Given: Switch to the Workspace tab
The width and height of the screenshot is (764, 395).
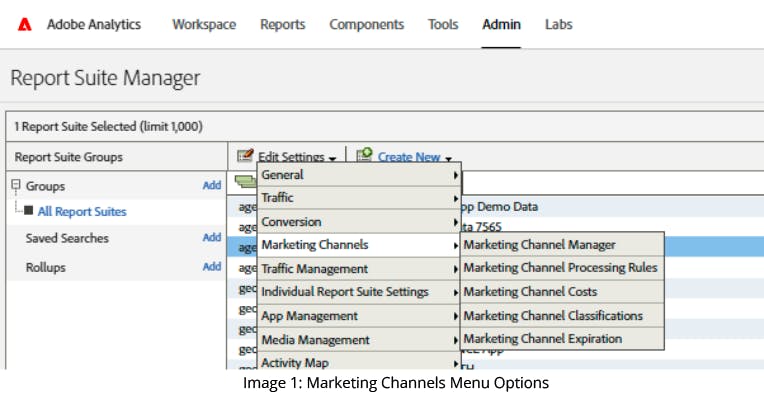Looking at the screenshot, I should pos(204,24).
